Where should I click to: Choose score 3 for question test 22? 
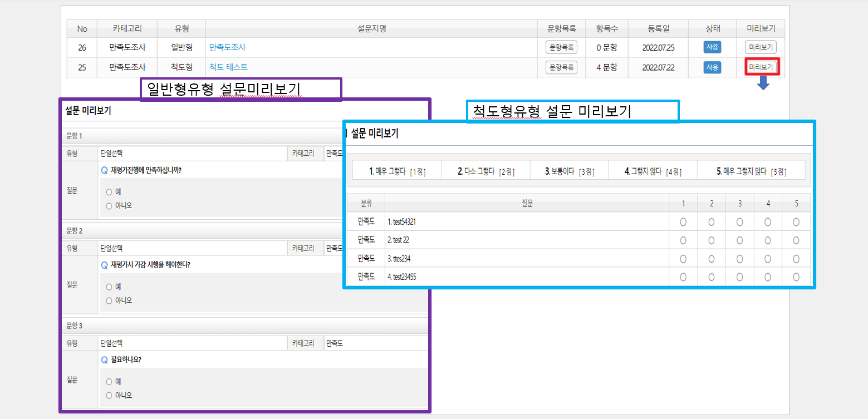pyautogui.click(x=739, y=240)
